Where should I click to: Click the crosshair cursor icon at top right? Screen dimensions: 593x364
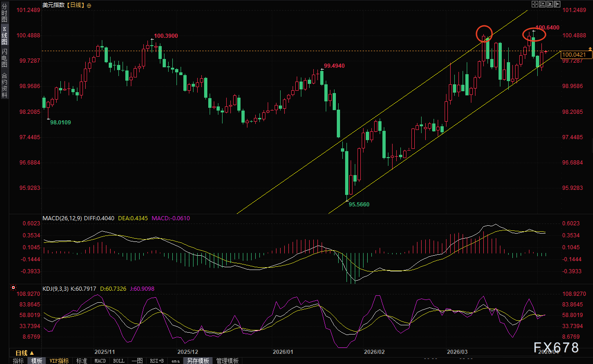[534, 4]
